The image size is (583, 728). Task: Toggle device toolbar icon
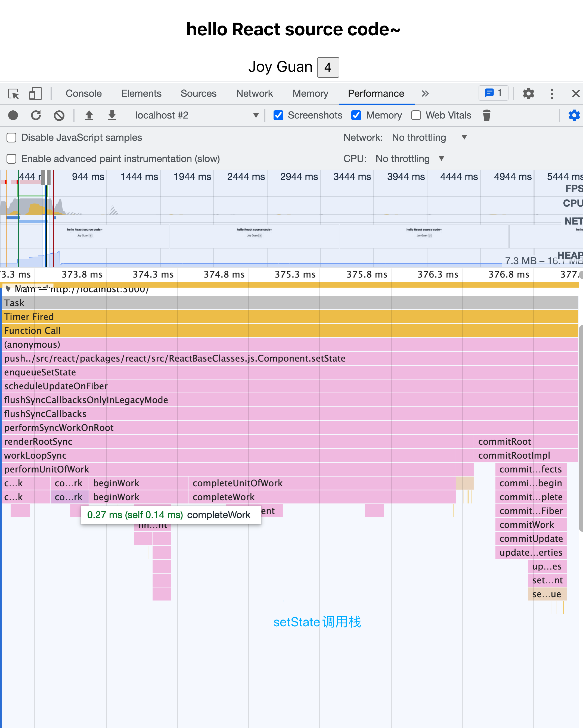click(x=35, y=94)
